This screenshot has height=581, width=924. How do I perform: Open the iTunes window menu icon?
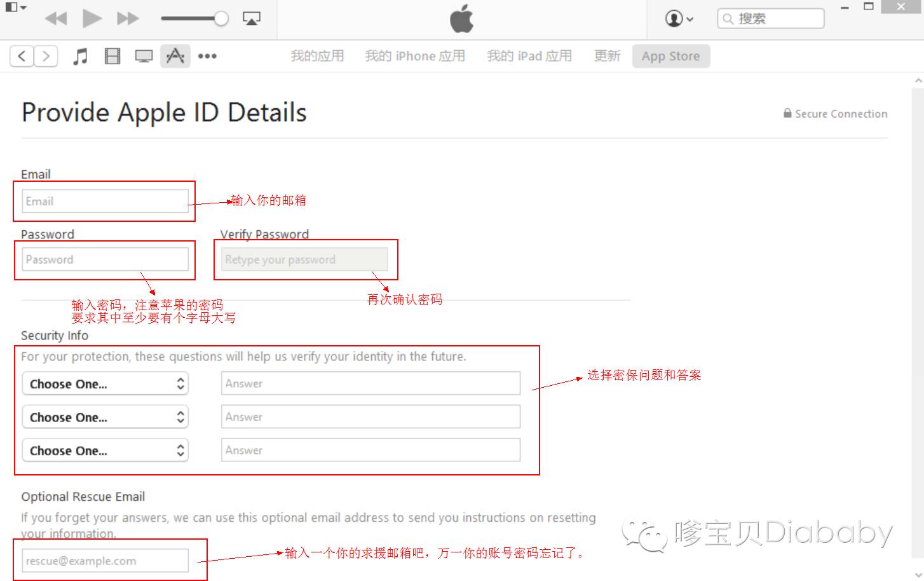coord(15,8)
